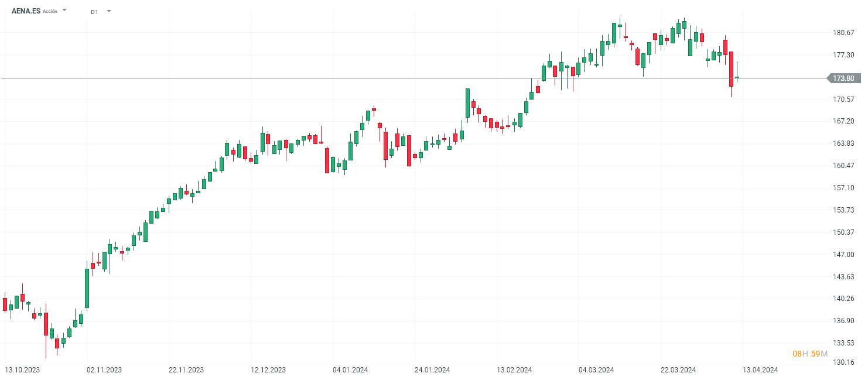Select the 13.10.2023 date on time axis

[x=22, y=370]
